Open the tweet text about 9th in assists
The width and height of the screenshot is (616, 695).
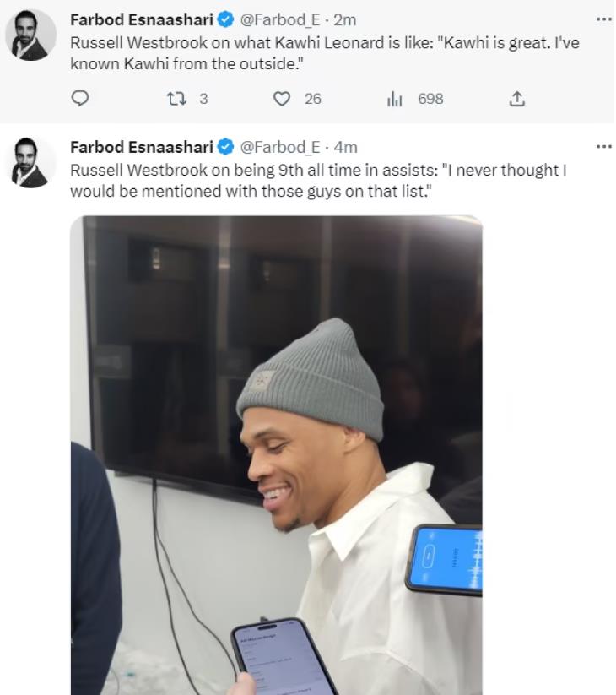[317, 179]
